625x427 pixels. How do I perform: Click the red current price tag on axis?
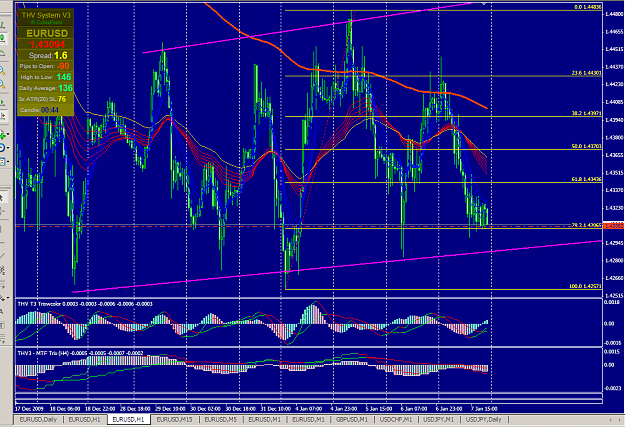click(x=613, y=226)
